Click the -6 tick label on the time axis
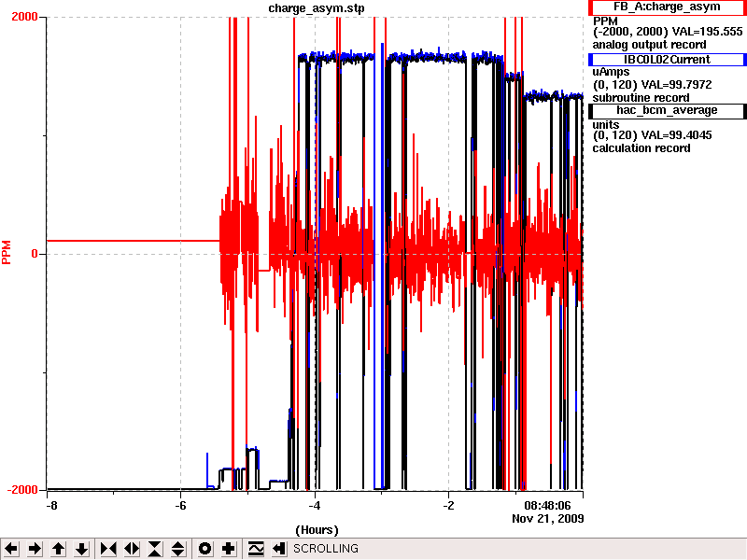The image size is (747, 560). click(x=180, y=505)
